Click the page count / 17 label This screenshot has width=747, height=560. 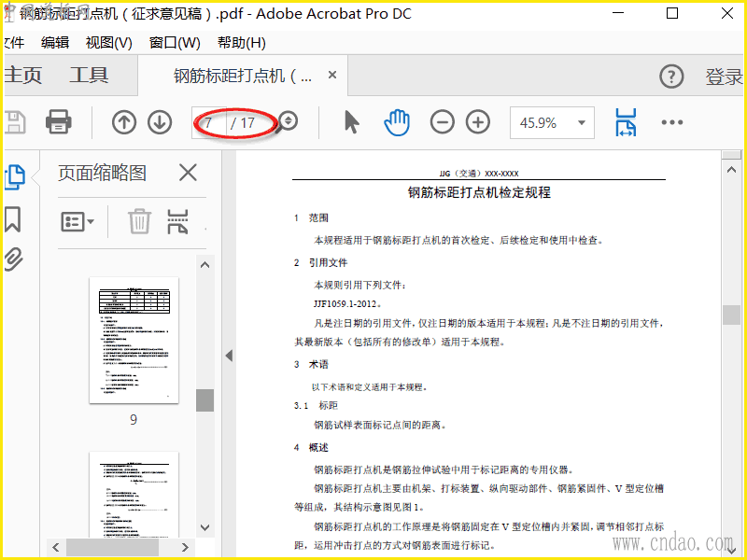click(243, 123)
